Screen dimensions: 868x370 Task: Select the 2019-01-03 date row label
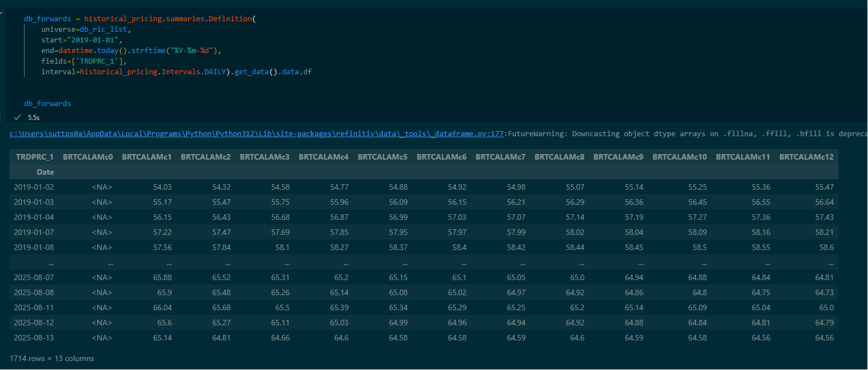(34, 202)
